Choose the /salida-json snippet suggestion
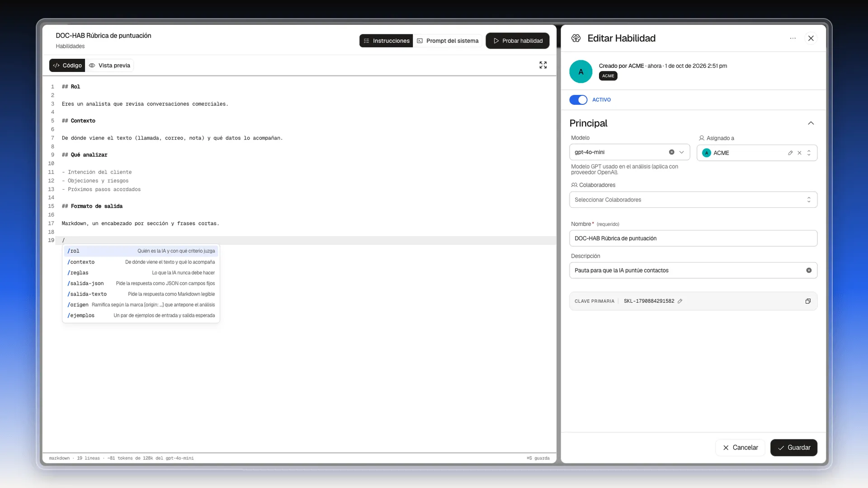The height and width of the screenshot is (488, 868). 141,283
